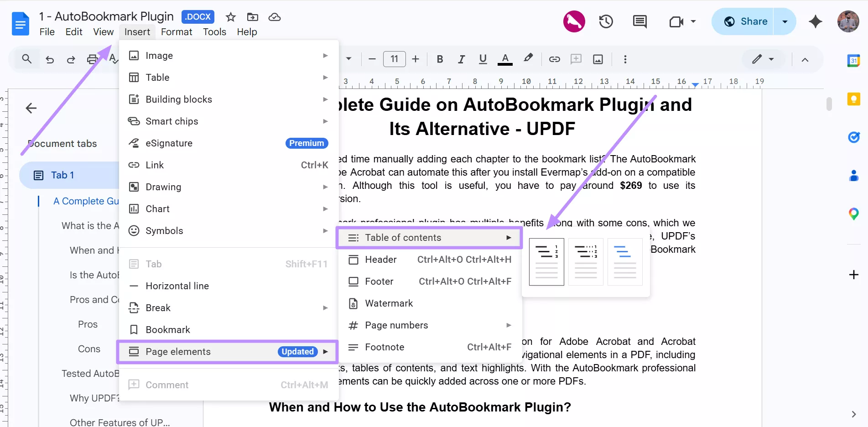
Task: Add a comment via the toolbar icon
Action: [x=576, y=59]
